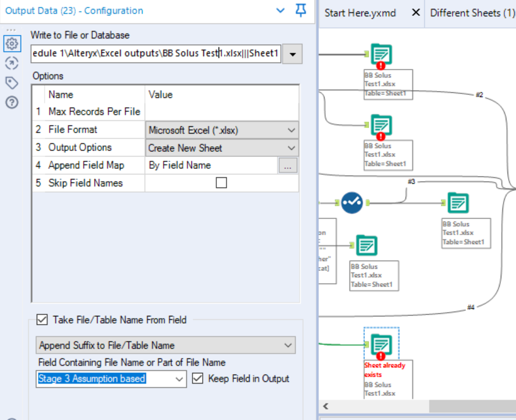Click the Append Field Map ellipsis button
516x420 pixels.
288,166
